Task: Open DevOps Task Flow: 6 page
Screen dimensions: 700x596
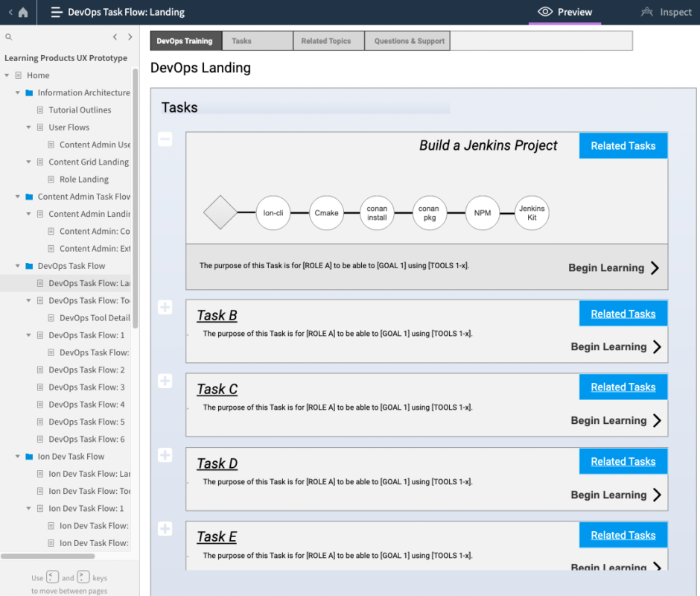Action: point(86,440)
